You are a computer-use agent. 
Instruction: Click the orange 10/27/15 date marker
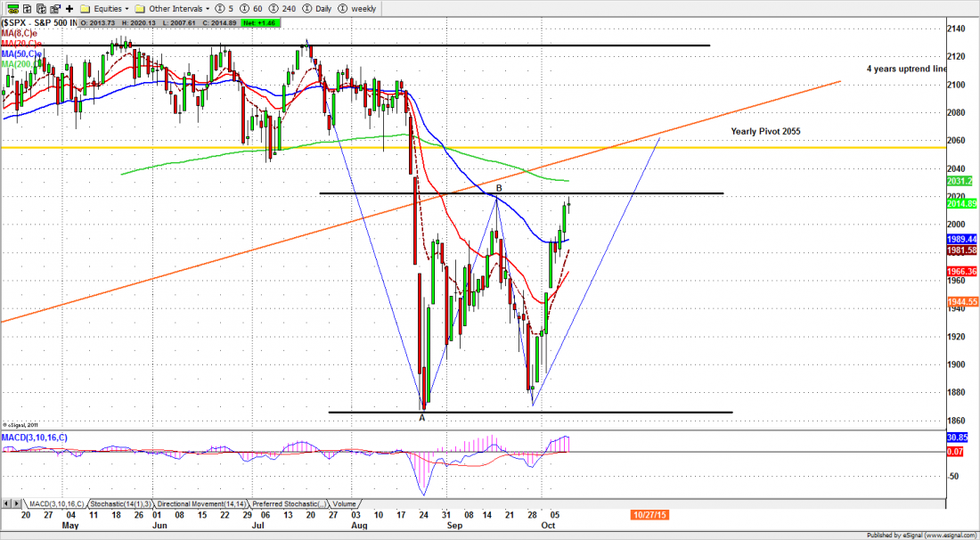pos(650,515)
